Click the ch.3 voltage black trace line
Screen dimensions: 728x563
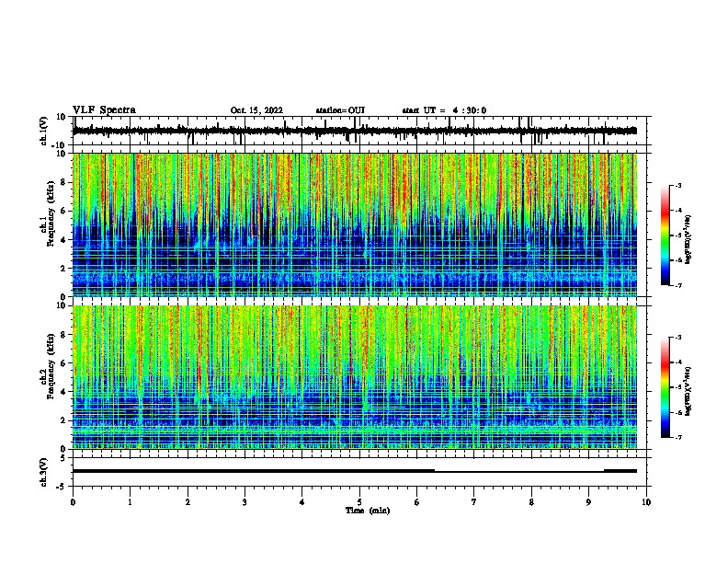[x=354, y=471]
